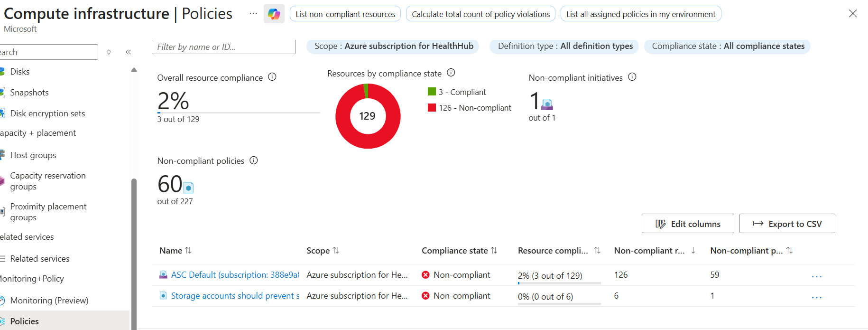
Task: Sort by Non-compliant resources column arrow
Action: pos(693,250)
